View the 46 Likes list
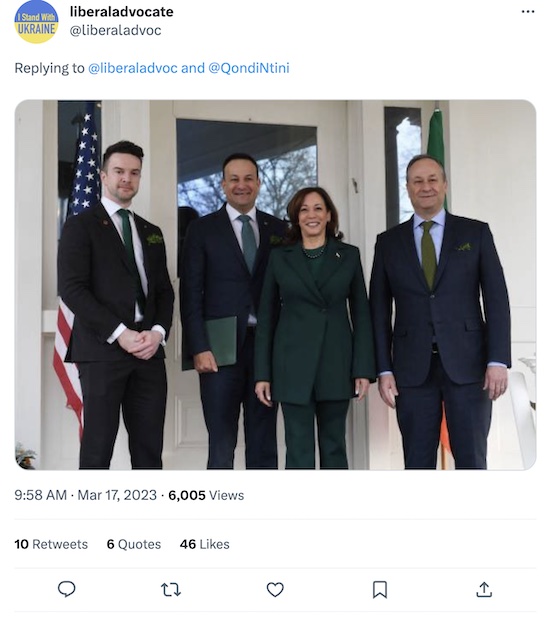The image size is (550, 617). pos(205,544)
